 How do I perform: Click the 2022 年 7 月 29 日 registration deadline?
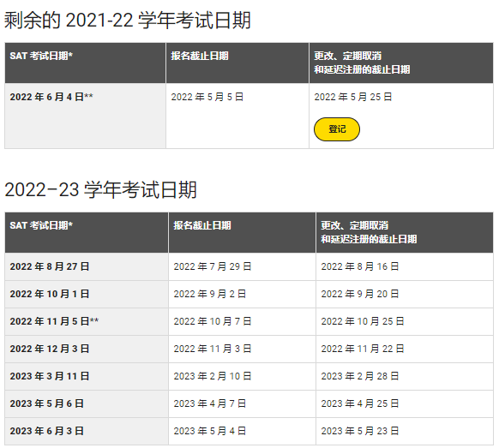click(x=213, y=266)
